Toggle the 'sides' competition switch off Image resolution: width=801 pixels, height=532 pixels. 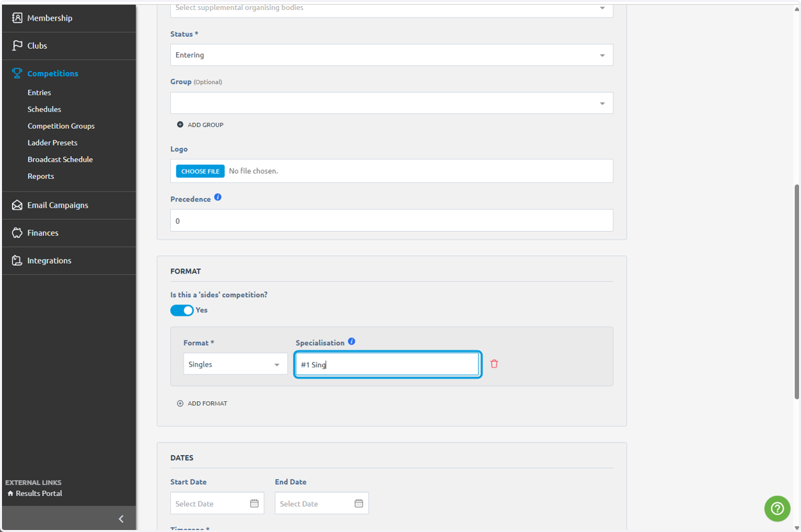point(182,310)
